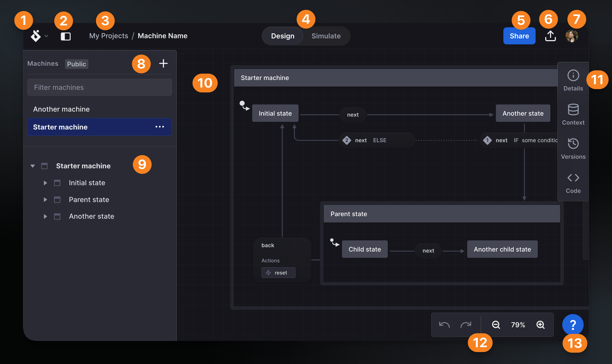Select Design mode tab
The height and width of the screenshot is (364, 612).
pos(282,36)
